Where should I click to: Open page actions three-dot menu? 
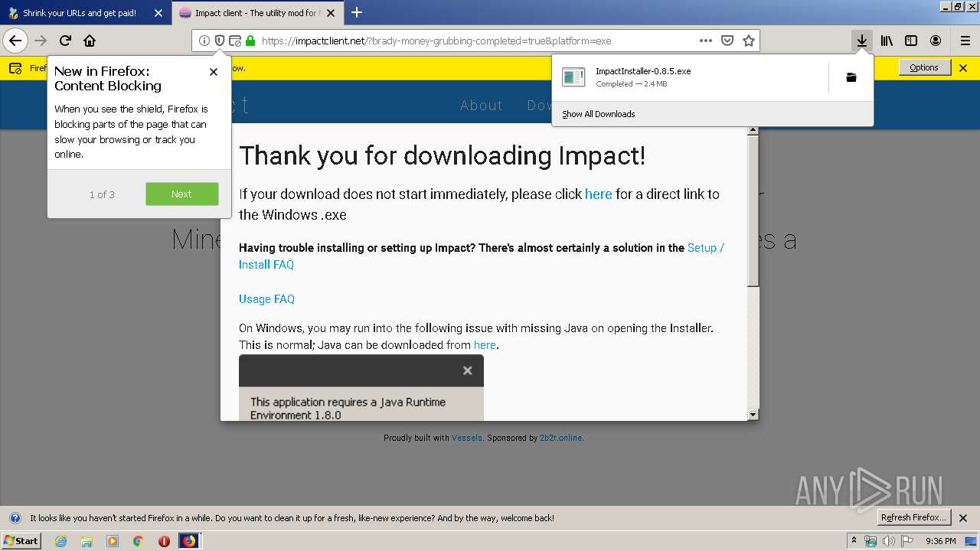[706, 41]
